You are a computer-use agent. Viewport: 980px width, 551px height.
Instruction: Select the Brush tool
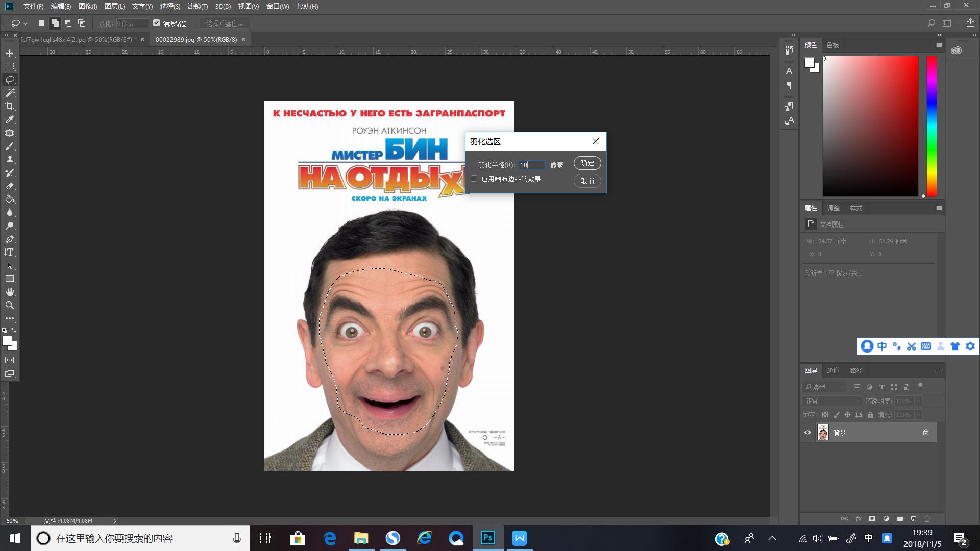pos(10,146)
